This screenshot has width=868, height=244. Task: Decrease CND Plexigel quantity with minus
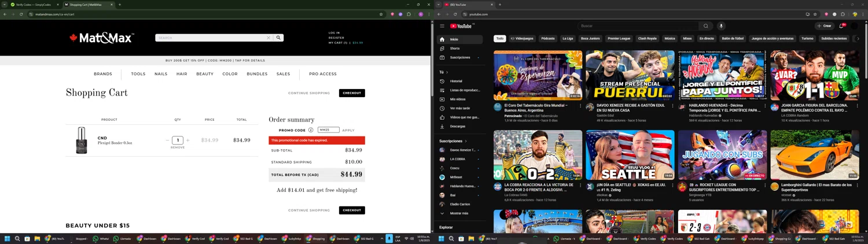point(167,140)
